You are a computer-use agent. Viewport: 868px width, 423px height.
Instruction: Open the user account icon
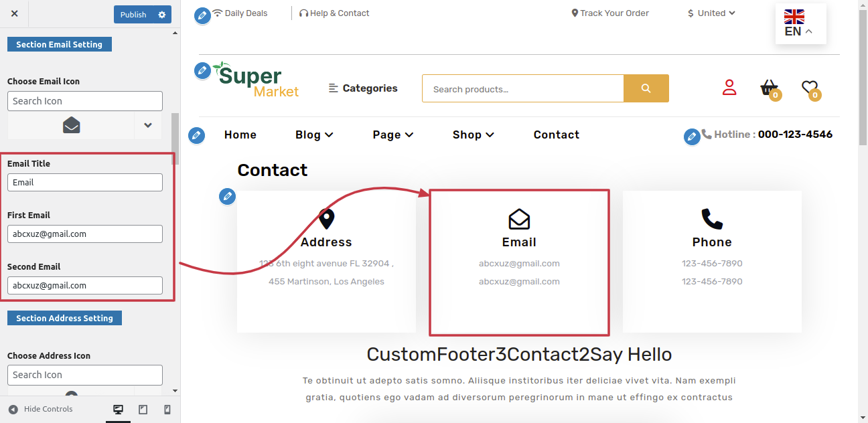pos(729,87)
